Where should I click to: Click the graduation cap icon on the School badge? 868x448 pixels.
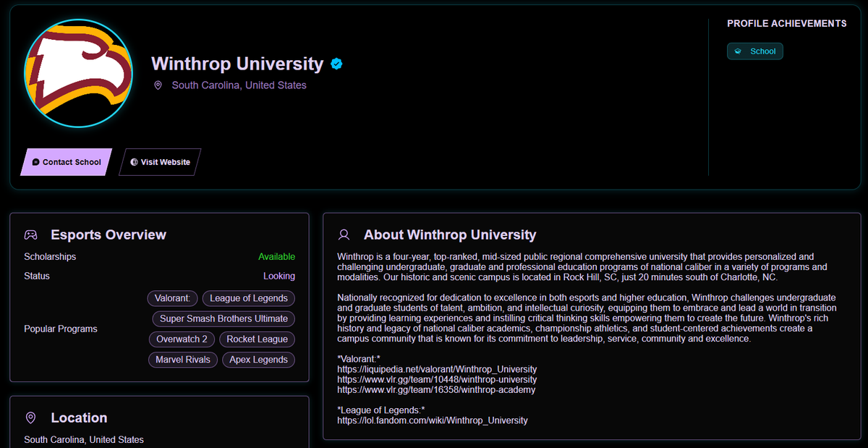[x=739, y=51]
